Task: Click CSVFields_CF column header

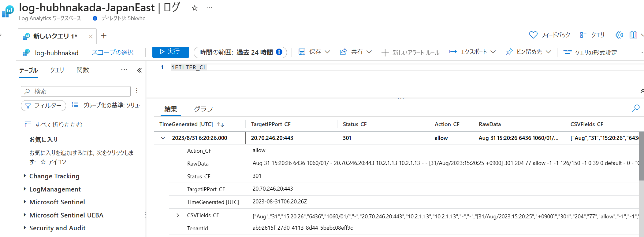Action: point(587,124)
